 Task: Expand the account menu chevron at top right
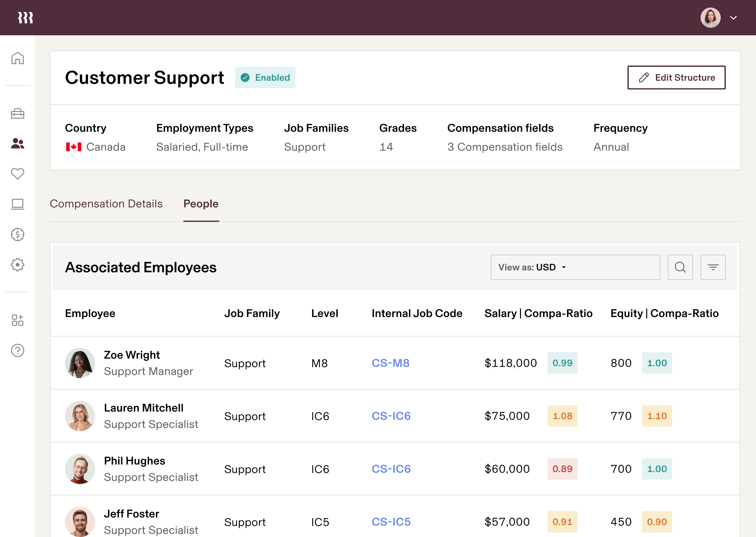pos(733,18)
